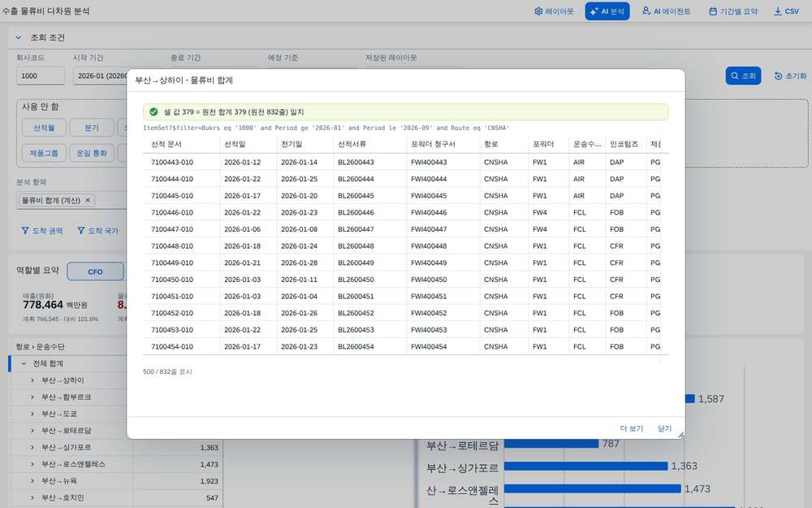Click the OData filter query text
812x508 pixels.
pyautogui.click(x=326, y=128)
